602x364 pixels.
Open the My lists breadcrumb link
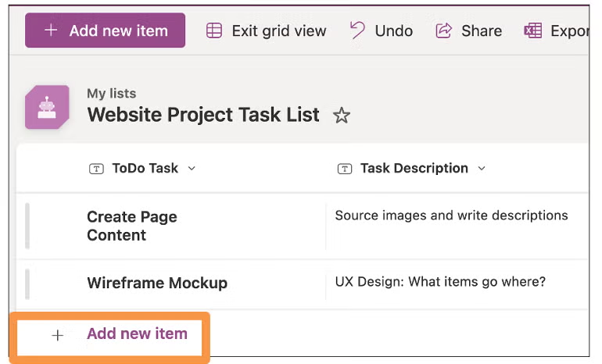pyautogui.click(x=111, y=94)
